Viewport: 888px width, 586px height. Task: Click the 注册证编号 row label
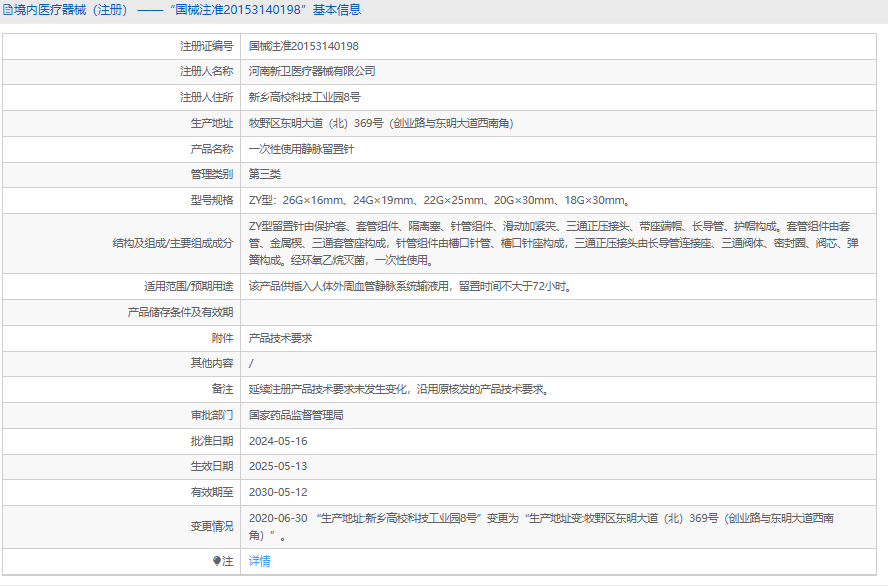[x=207, y=46]
